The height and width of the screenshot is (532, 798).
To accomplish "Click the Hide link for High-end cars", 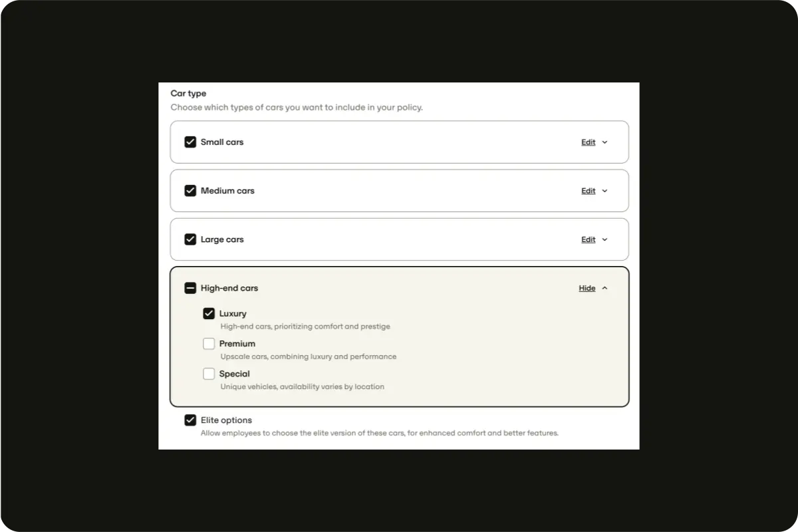I will click(587, 289).
